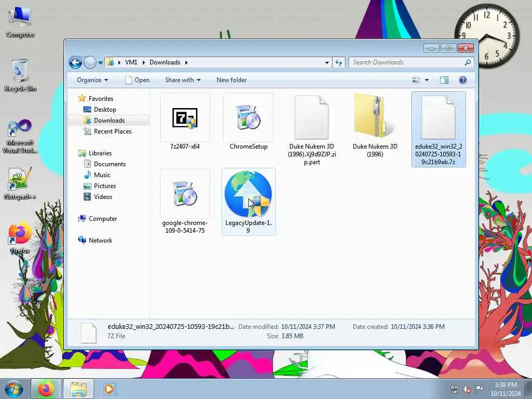This screenshot has width=532, height=399.
Task: Toggle the preview pane
Action: pos(444,80)
